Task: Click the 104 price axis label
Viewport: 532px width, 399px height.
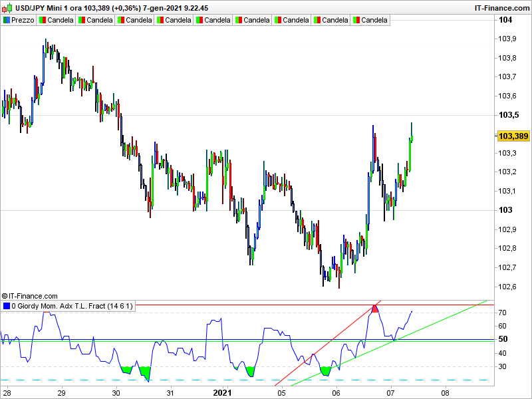Action: (505, 20)
